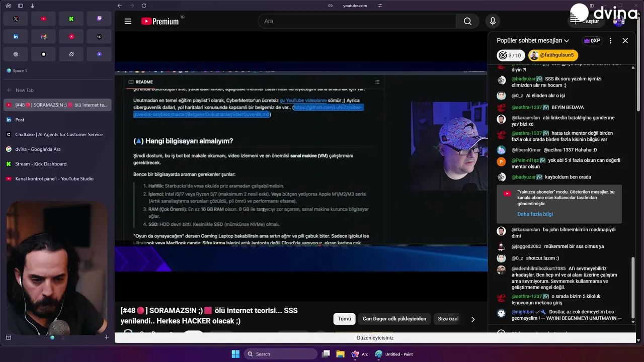Open the black circle icon pinned tile
Screen dimensions: 644x362
(x=43, y=54)
